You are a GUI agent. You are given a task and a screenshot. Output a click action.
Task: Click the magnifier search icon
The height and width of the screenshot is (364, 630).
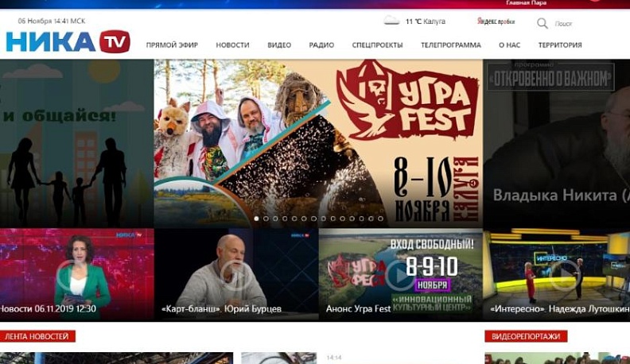click(x=542, y=23)
